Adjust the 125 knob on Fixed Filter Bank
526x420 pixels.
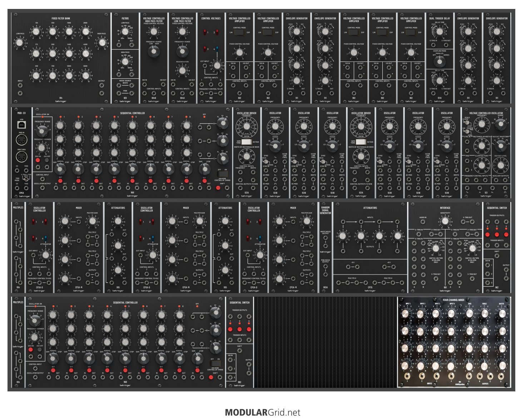pos(36,33)
